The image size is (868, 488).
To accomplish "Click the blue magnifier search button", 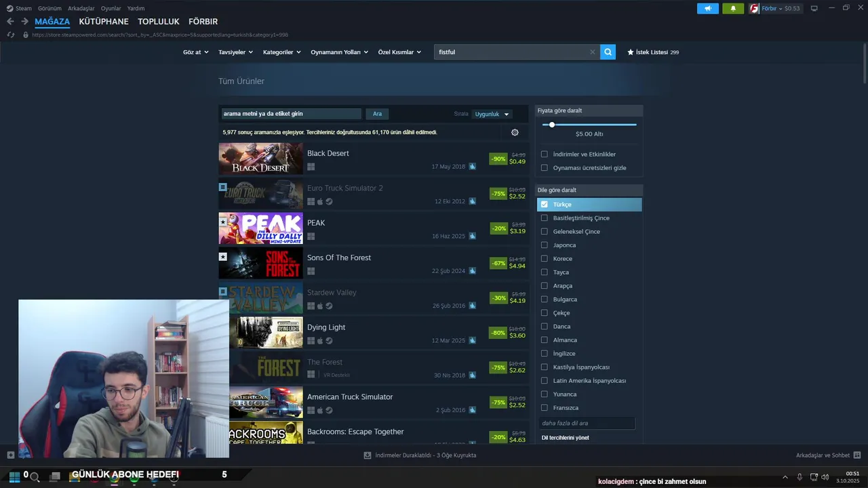I will coord(608,52).
